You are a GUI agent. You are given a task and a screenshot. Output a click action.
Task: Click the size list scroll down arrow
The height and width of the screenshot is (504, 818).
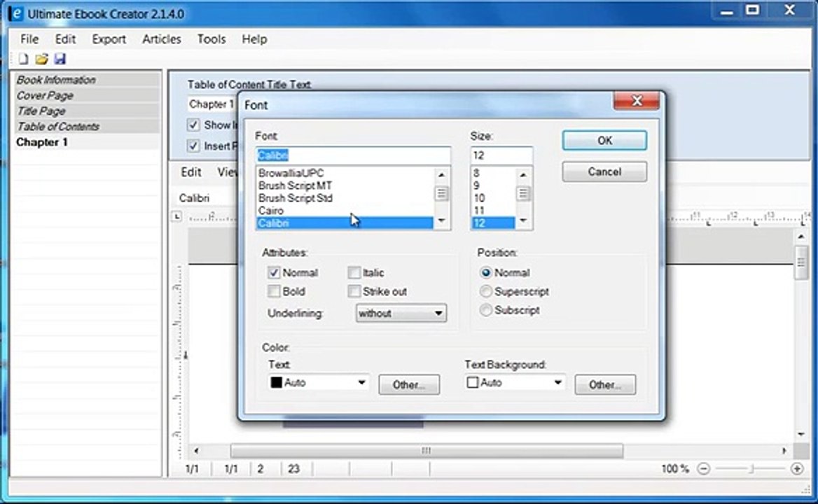(523, 221)
